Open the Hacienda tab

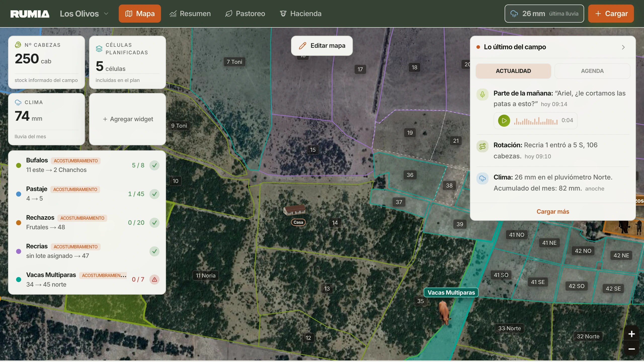(301, 14)
